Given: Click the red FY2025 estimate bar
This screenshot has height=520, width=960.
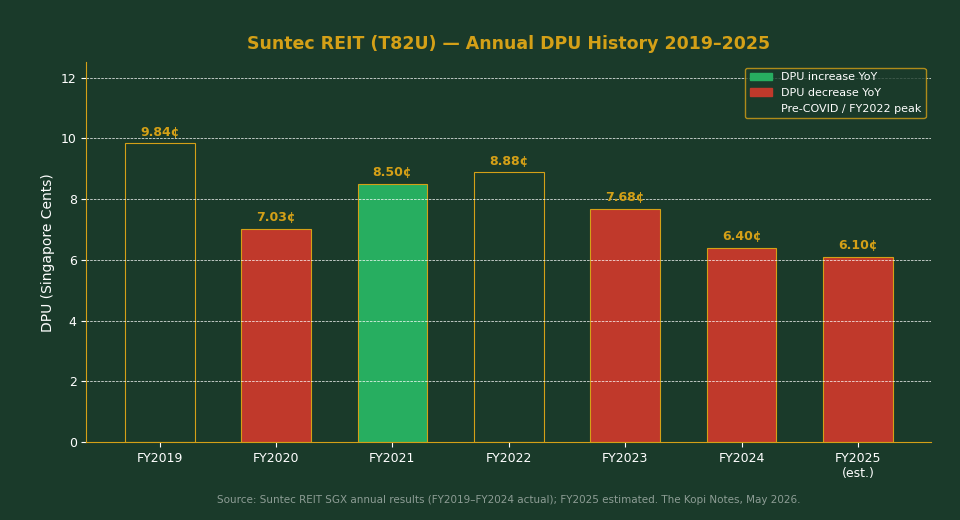Looking at the screenshot, I should click(x=858, y=350).
